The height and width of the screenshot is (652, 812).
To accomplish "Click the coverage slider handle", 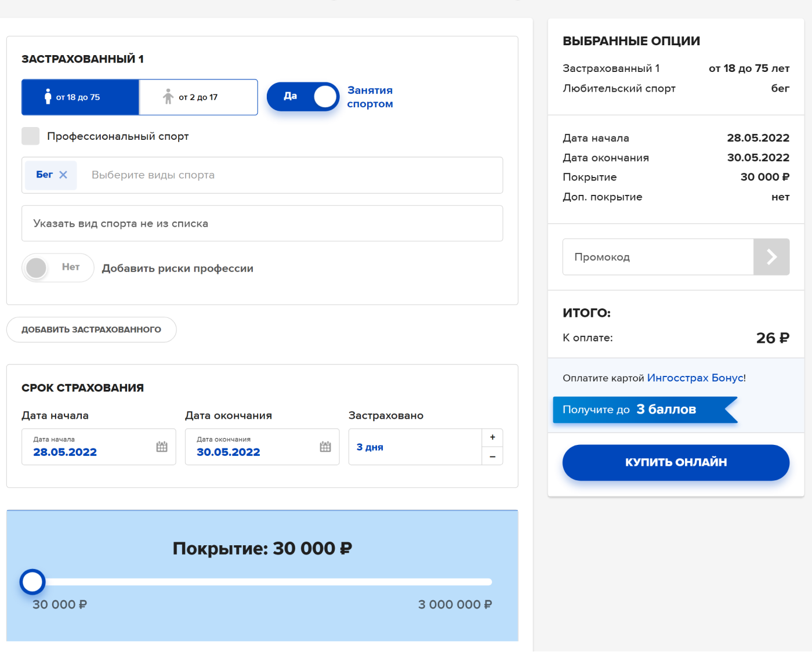I will click(32, 582).
